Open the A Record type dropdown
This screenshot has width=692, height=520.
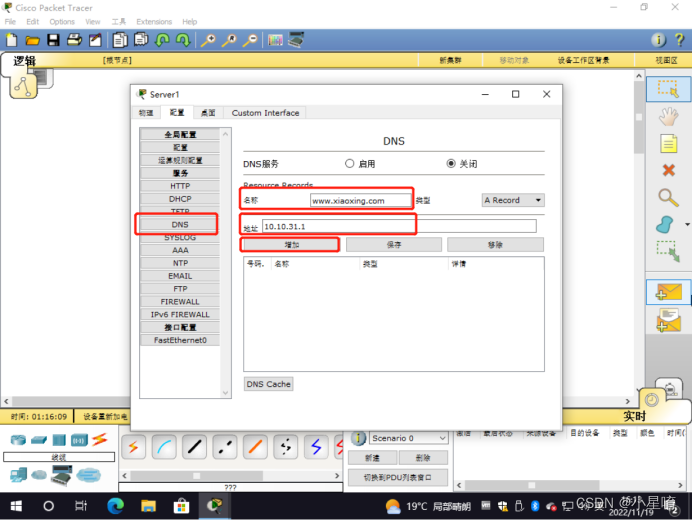[x=513, y=200]
